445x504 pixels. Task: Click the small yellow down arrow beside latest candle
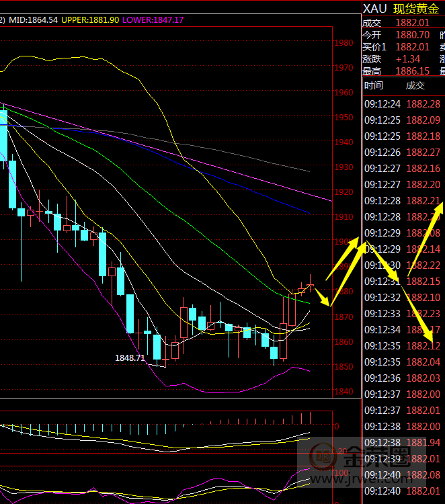point(324,297)
